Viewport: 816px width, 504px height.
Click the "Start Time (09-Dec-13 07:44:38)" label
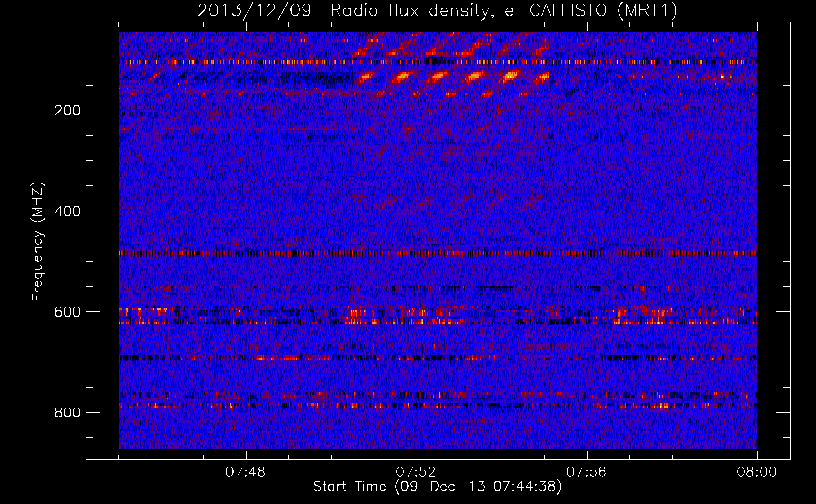437,486
